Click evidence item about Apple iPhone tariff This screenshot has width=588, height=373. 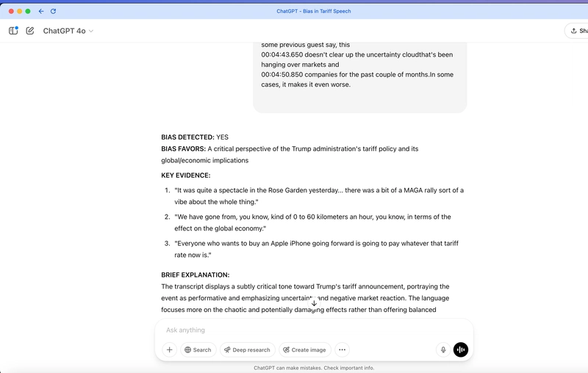pos(317,249)
